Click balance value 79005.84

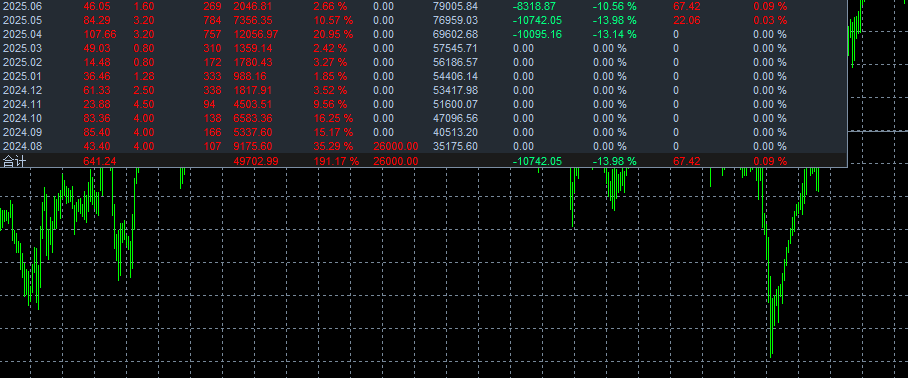point(456,6)
